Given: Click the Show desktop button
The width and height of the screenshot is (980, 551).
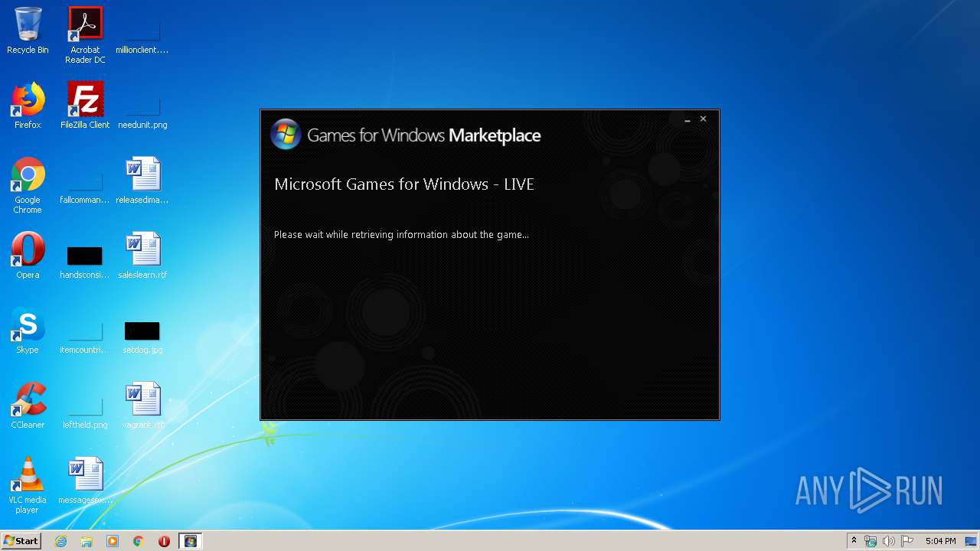Looking at the screenshot, I should pos(972,541).
